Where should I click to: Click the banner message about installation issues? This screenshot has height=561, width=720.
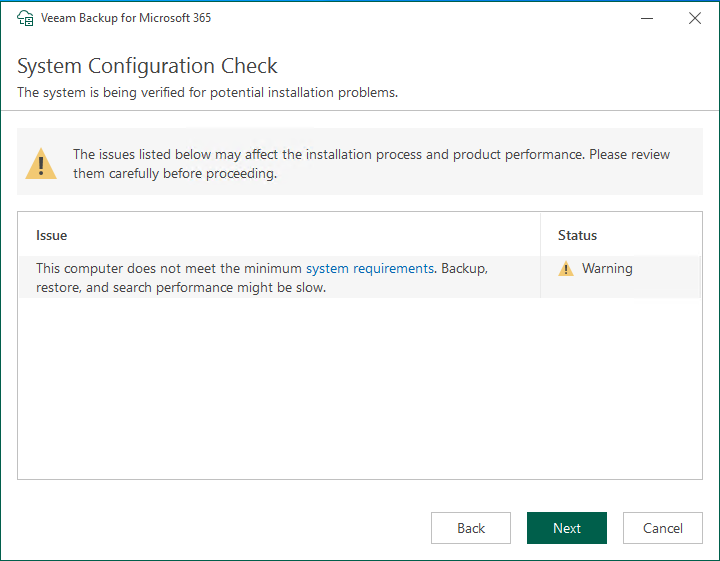coord(370,163)
